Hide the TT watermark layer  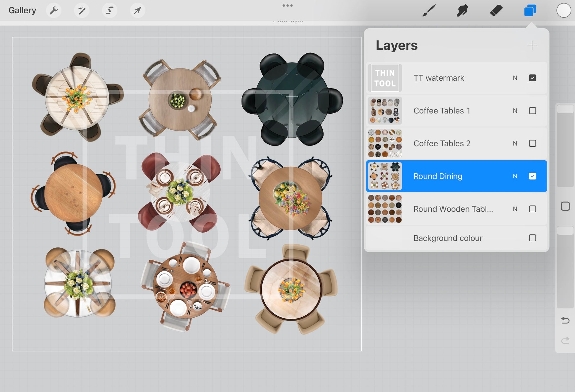[532, 78]
